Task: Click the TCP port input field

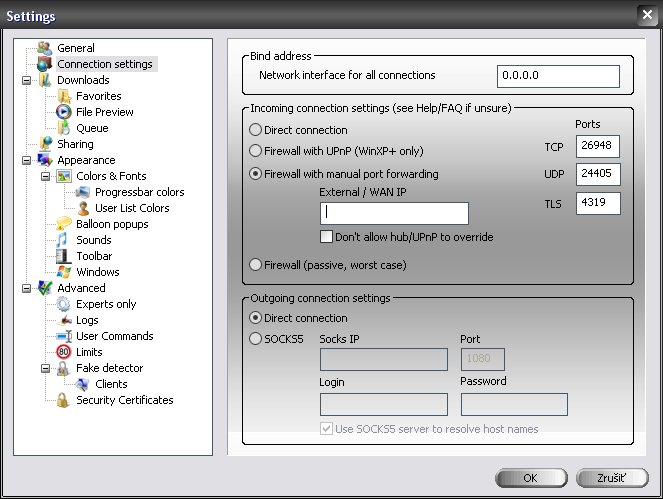Action: (598, 147)
